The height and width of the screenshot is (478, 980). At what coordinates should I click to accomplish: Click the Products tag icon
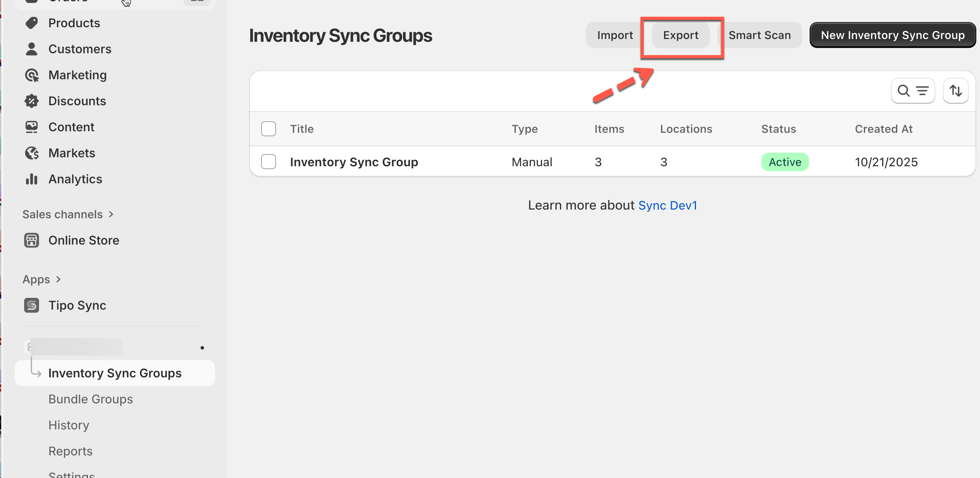32,23
